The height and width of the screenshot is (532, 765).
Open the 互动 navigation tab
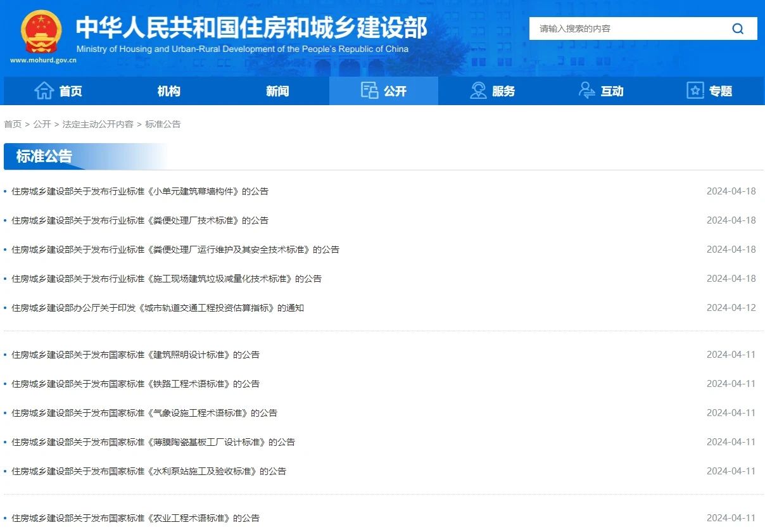pos(601,91)
